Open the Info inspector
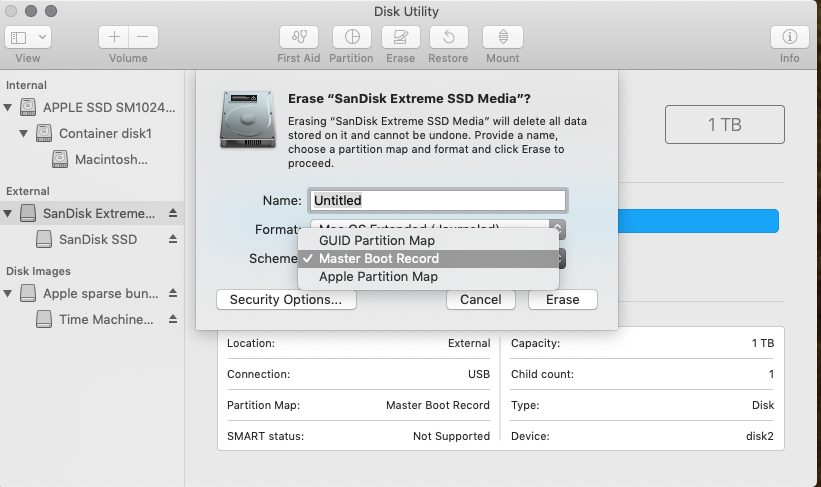This screenshot has height=487, width=821. coord(790,37)
